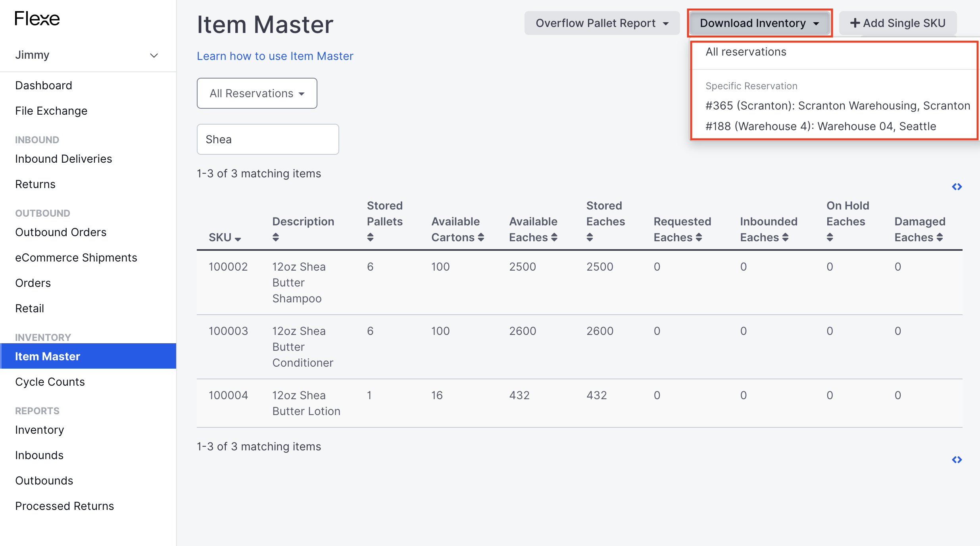This screenshot has height=546, width=980.
Task: Sort by Available Cartons arrows
Action: pyautogui.click(x=481, y=237)
